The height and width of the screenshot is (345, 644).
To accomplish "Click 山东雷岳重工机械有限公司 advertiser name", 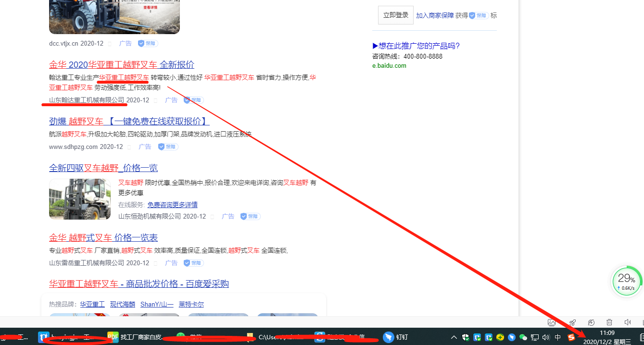I will pos(87,263).
